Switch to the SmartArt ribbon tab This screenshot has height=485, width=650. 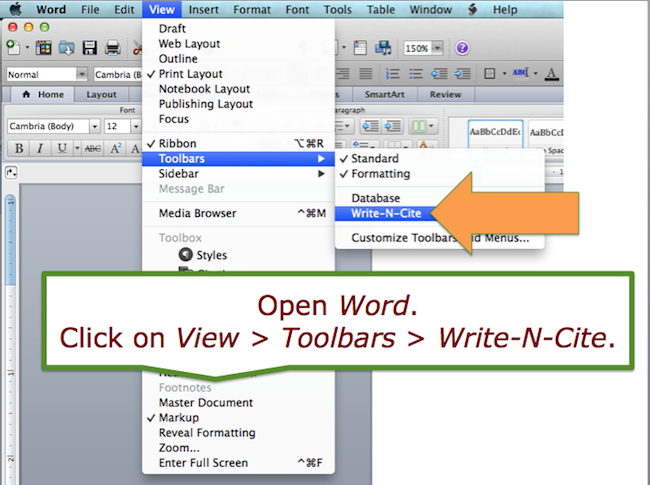pyautogui.click(x=384, y=95)
